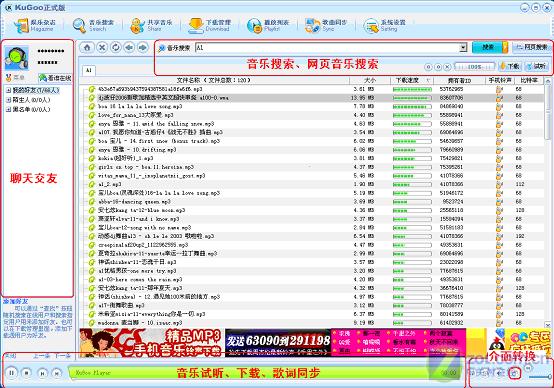Click the 看谁在线 who's online button

(55, 77)
